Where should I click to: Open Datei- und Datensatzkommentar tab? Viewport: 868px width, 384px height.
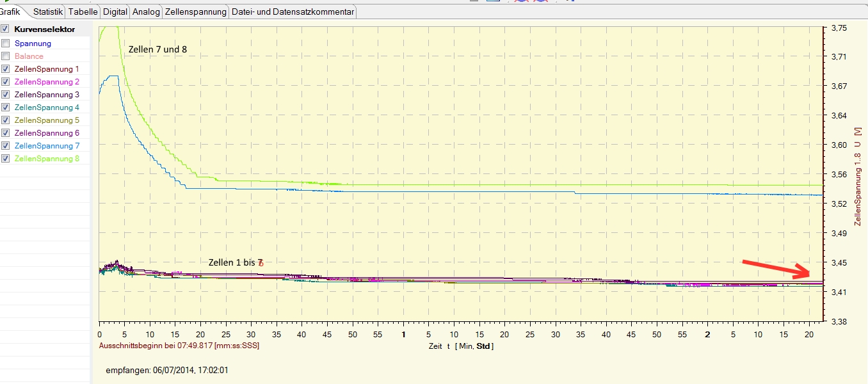click(x=293, y=12)
